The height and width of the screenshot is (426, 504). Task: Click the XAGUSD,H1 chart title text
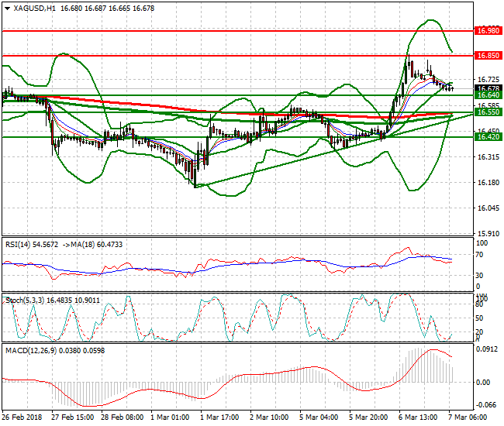pyautogui.click(x=35, y=8)
